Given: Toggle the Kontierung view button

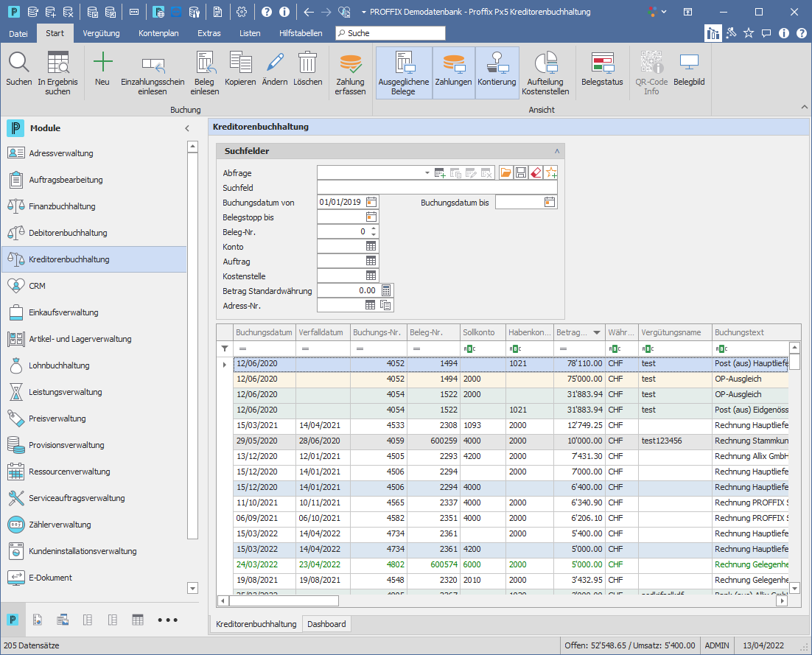Looking at the screenshot, I should (x=497, y=72).
